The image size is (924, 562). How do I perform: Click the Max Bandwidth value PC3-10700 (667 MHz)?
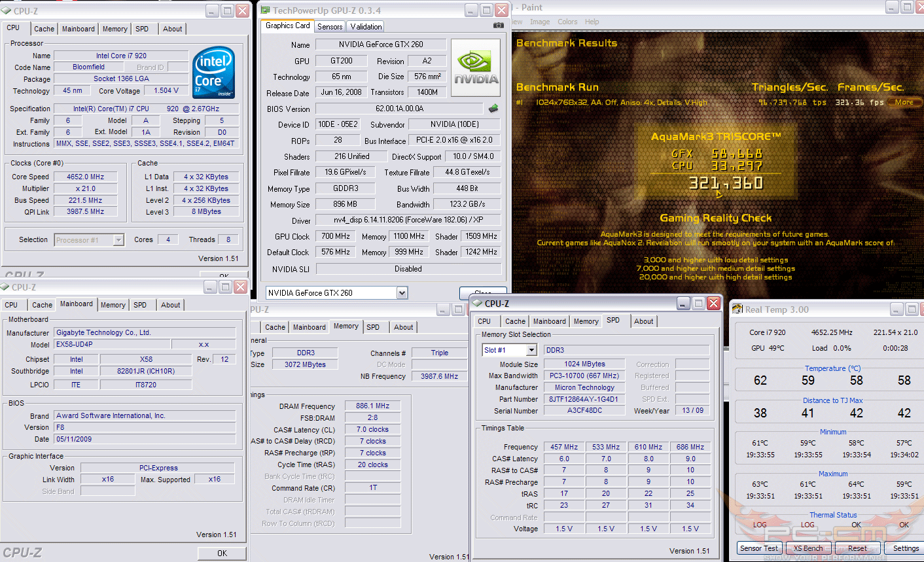(584, 376)
